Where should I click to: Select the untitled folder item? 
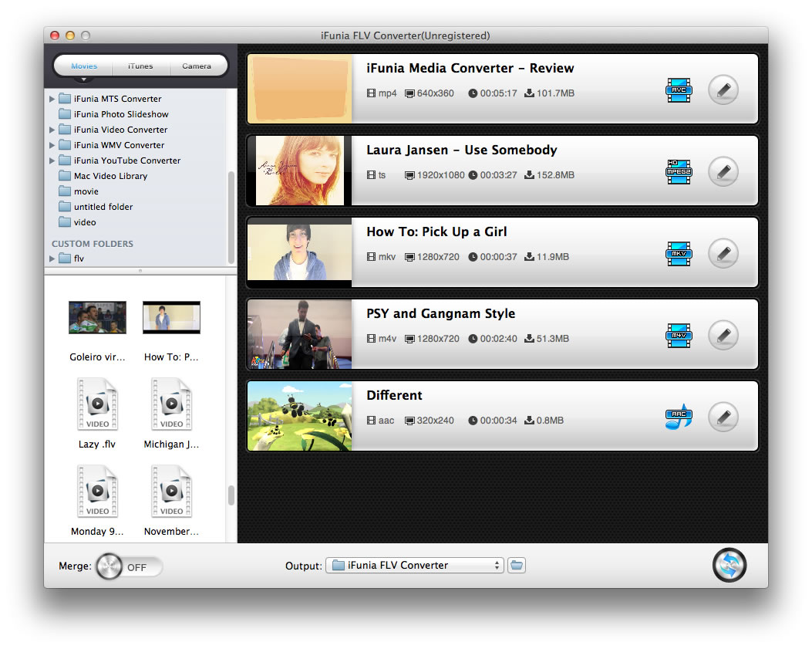click(96, 207)
